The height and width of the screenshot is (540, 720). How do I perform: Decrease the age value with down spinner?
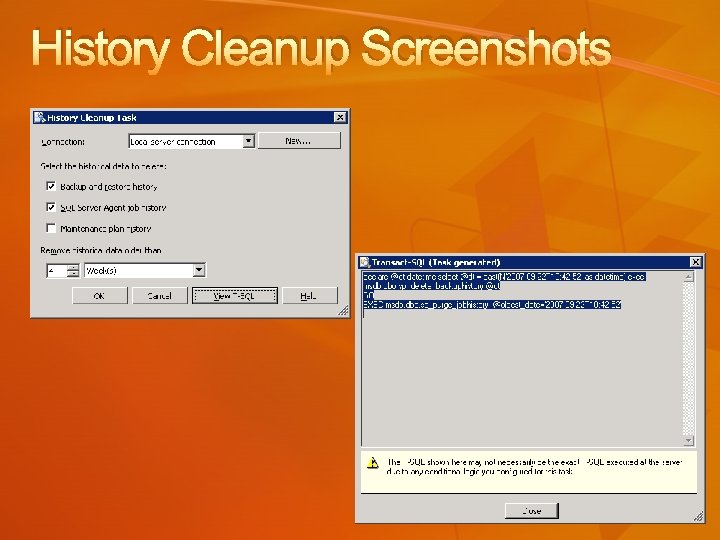[73, 274]
